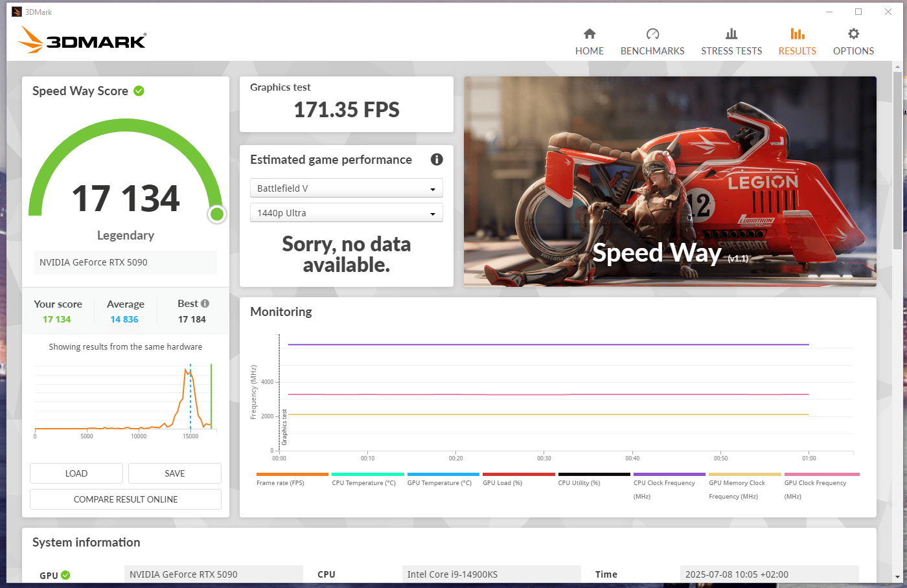The height and width of the screenshot is (588, 907).
Task: Click the scrollbar down arrow
Action: pos(897,576)
